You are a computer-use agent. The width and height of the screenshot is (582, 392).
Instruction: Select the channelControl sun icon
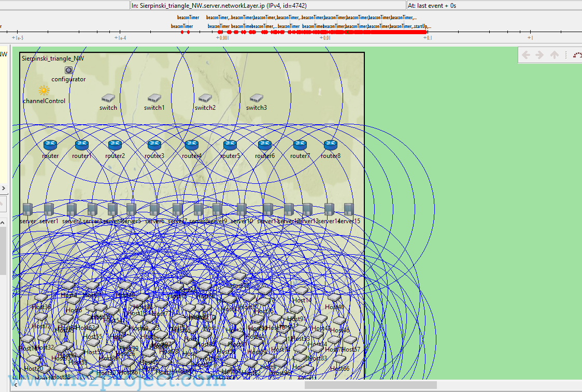pyautogui.click(x=44, y=91)
